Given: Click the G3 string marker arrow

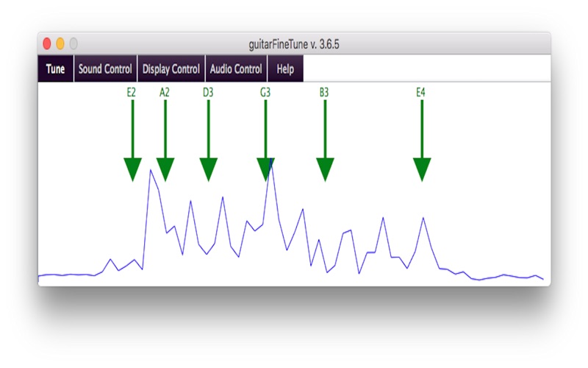Looking at the screenshot, I should coord(265,141).
